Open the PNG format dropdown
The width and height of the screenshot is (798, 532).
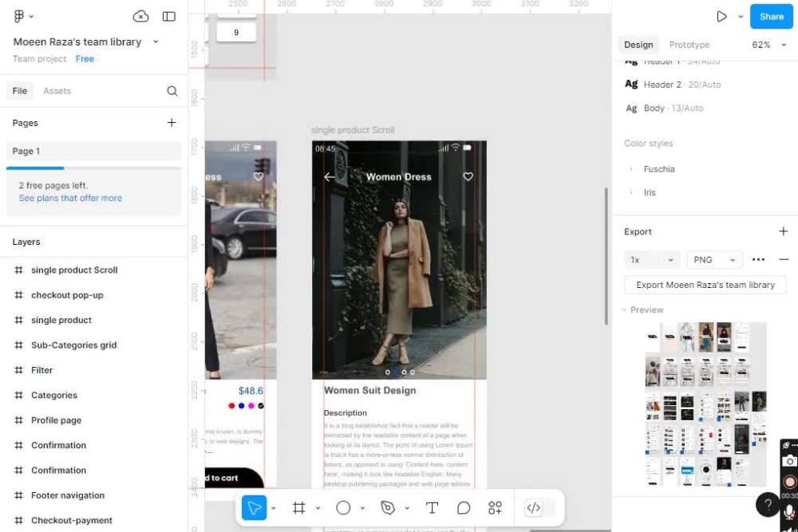point(714,260)
